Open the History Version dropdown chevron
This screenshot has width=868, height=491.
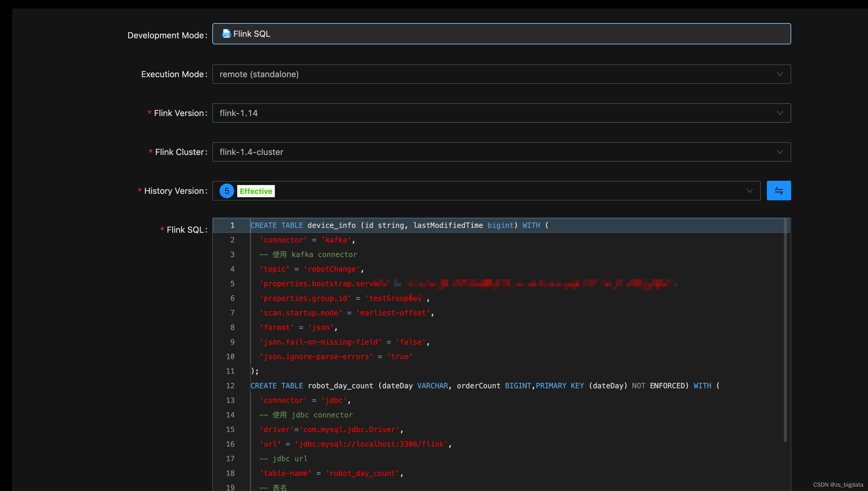[749, 191]
